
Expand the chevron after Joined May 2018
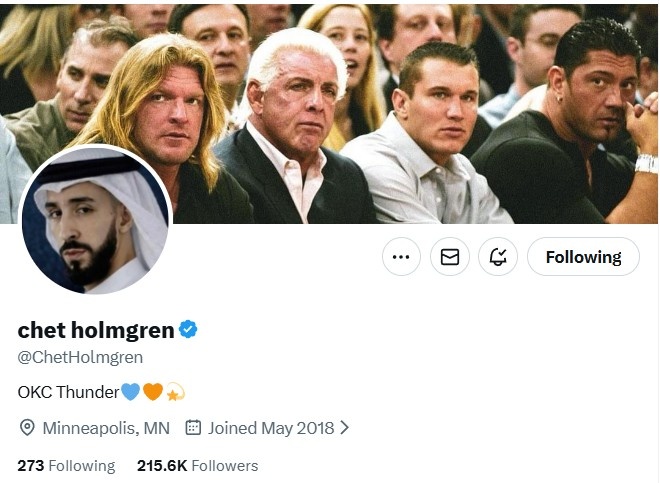345,428
